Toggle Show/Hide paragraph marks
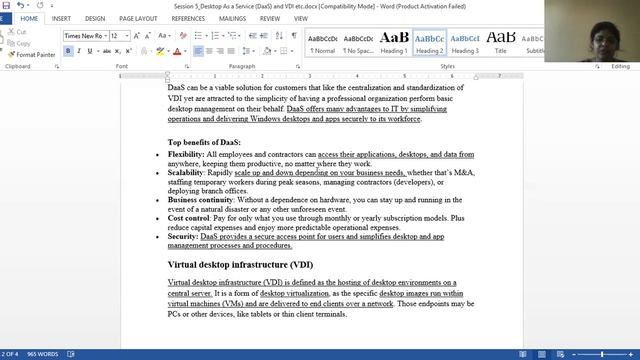This screenshot has height=360, width=640. point(294,36)
